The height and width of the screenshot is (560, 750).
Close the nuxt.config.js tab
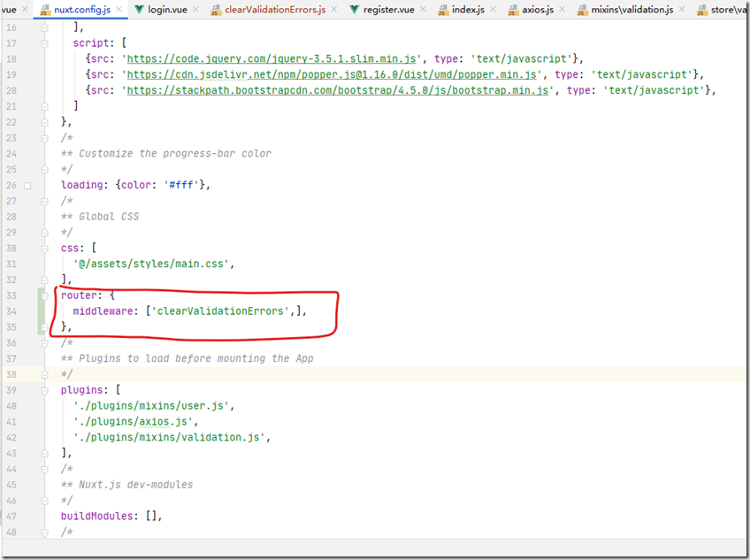[x=119, y=9]
